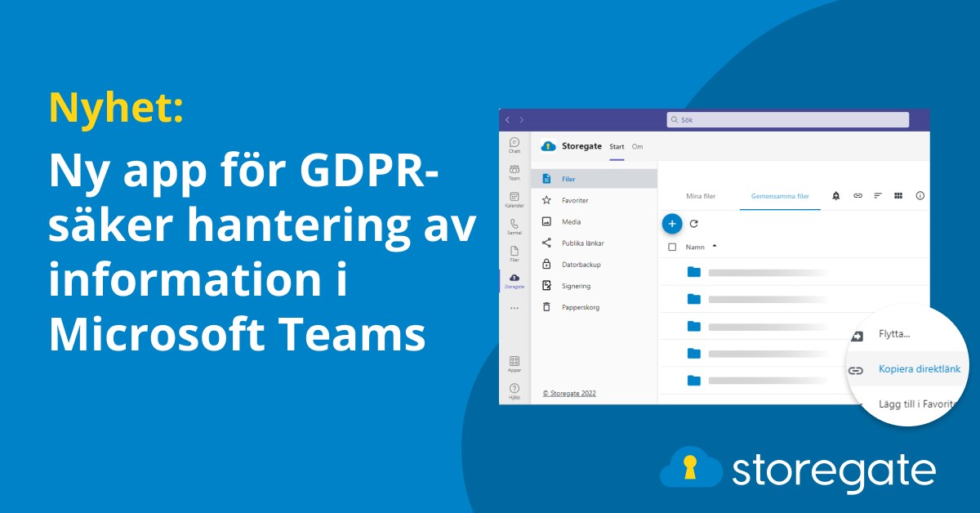Click the Storegate cloud logo in app header
This screenshot has height=513, width=980.
pyautogui.click(x=548, y=146)
